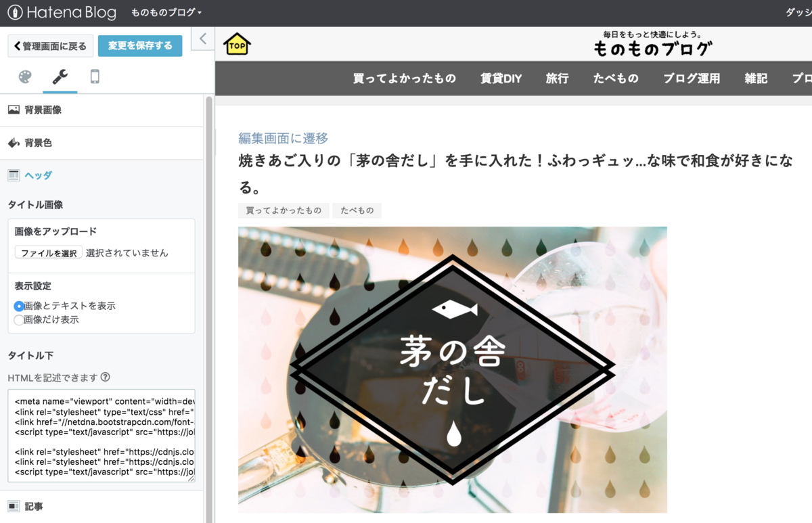Open 賃貸DIY nav menu item
812x523 pixels.
click(x=501, y=78)
